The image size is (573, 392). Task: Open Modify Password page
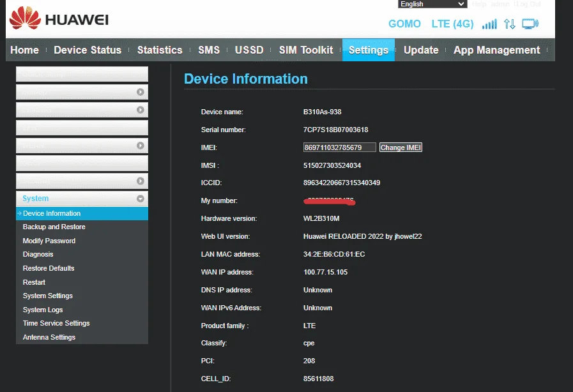(49, 241)
